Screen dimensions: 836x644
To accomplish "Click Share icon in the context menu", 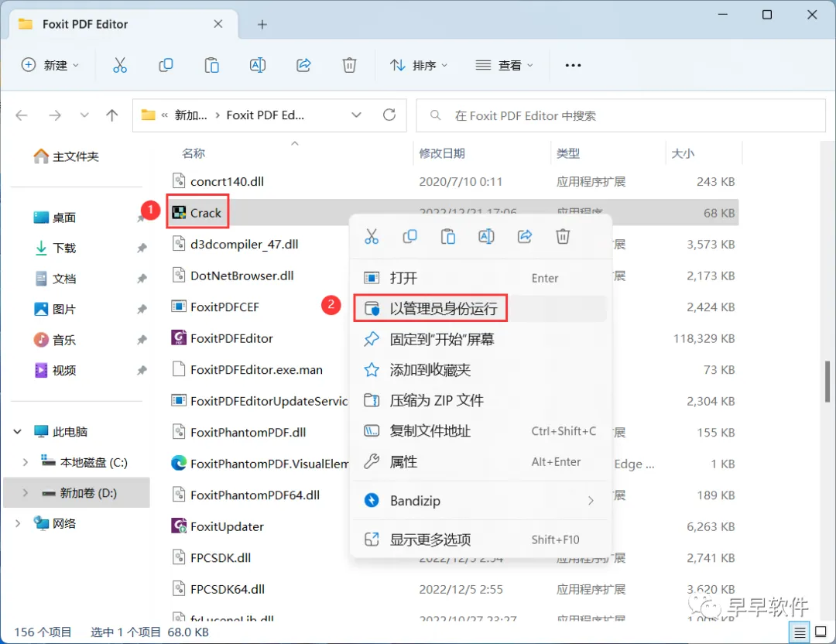I will click(525, 236).
